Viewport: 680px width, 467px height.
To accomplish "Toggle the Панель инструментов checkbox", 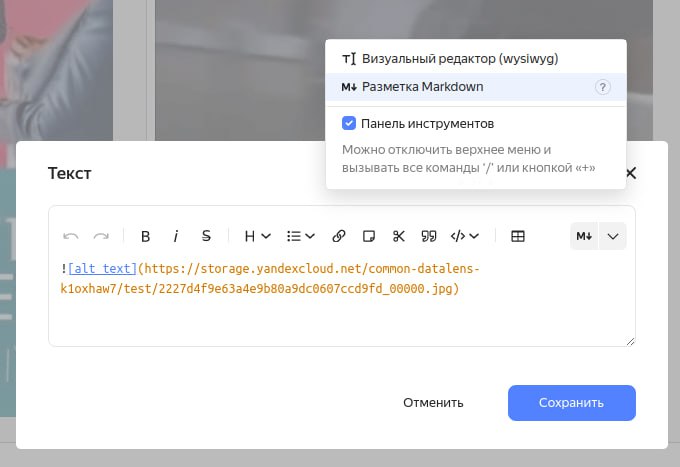I will pos(349,123).
